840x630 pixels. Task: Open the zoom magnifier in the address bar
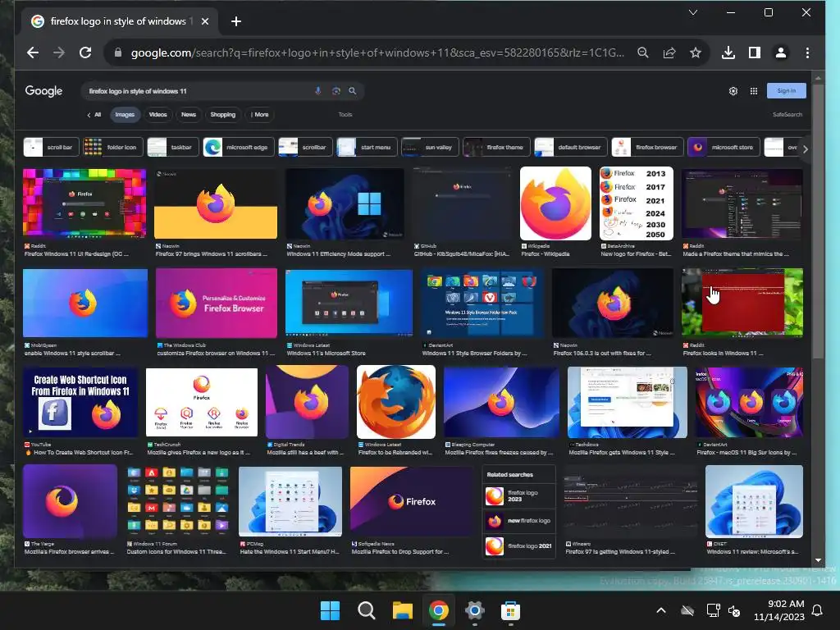click(643, 52)
